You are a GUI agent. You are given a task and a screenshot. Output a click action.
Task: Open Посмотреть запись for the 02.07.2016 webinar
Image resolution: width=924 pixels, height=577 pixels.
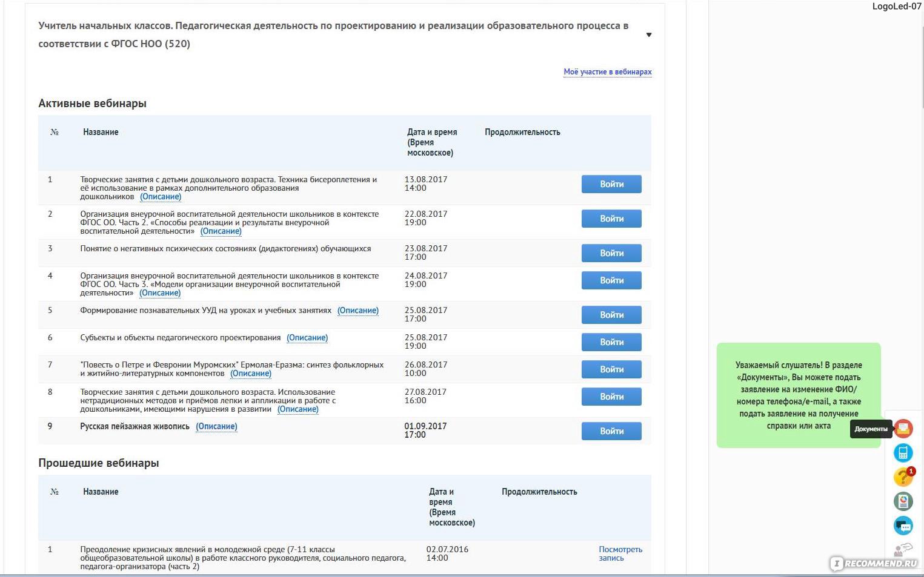[620, 553]
